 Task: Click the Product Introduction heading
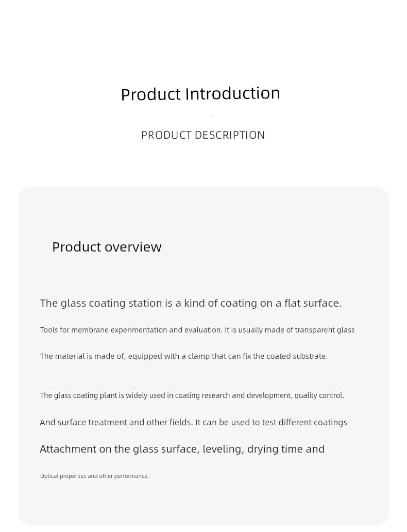(x=200, y=94)
